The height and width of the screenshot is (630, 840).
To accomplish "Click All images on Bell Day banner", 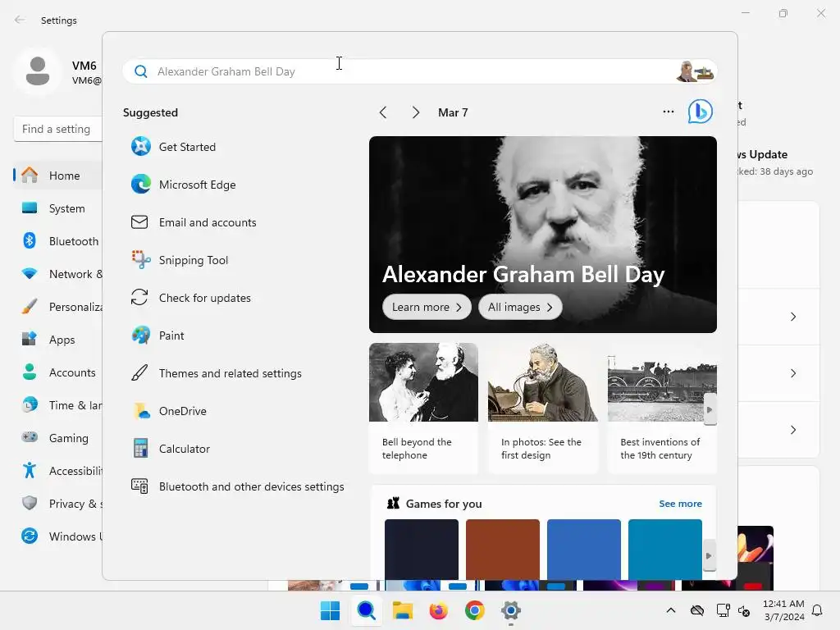I will [x=520, y=308].
